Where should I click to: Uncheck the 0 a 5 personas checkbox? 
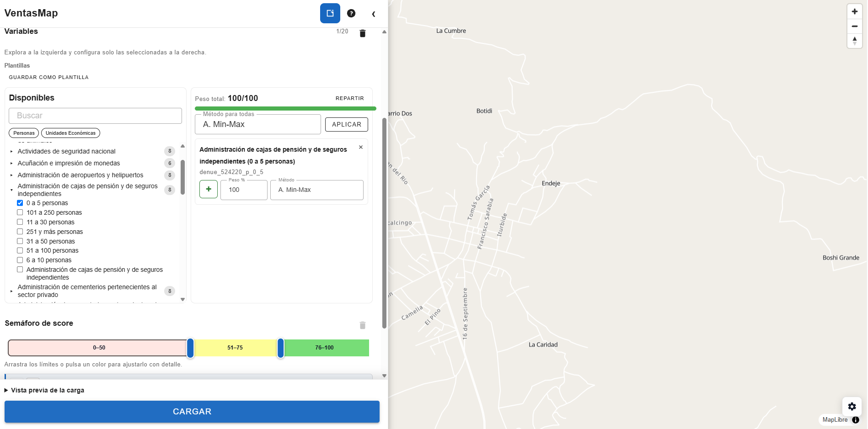pos(20,203)
